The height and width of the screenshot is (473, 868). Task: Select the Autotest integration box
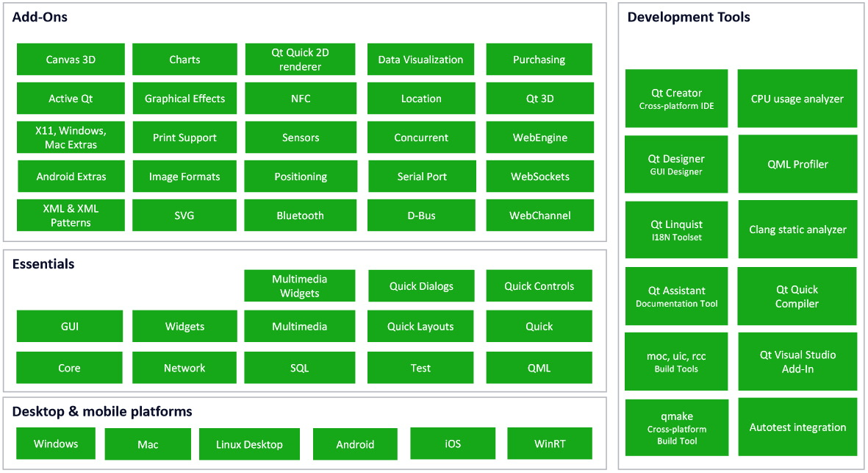click(x=797, y=427)
